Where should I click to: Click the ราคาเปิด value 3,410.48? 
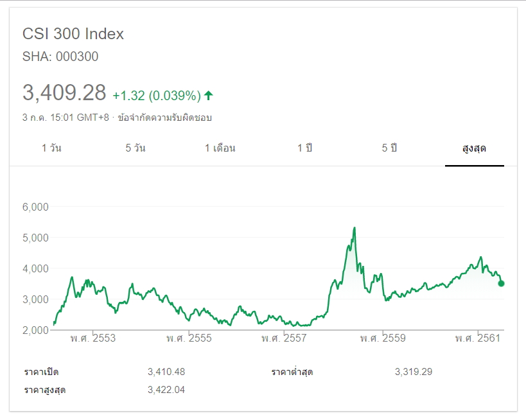click(166, 372)
